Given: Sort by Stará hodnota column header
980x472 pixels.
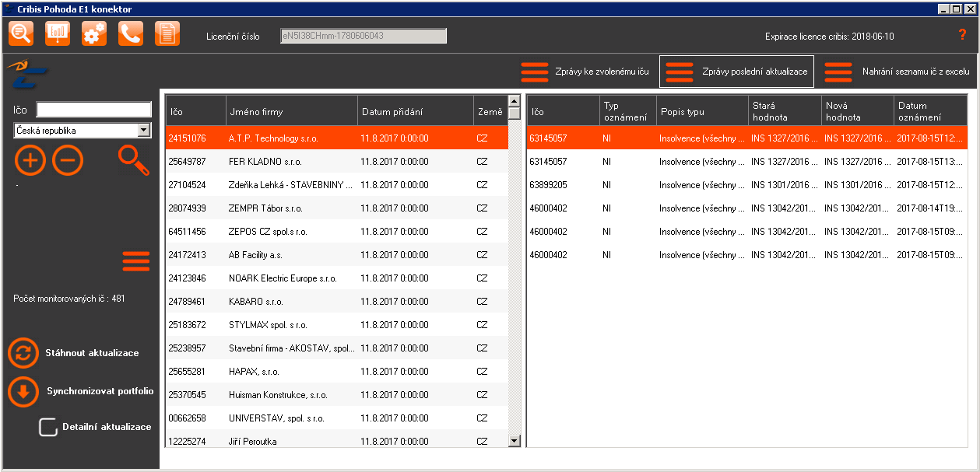Looking at the screenshot, I should click(785, 111).
